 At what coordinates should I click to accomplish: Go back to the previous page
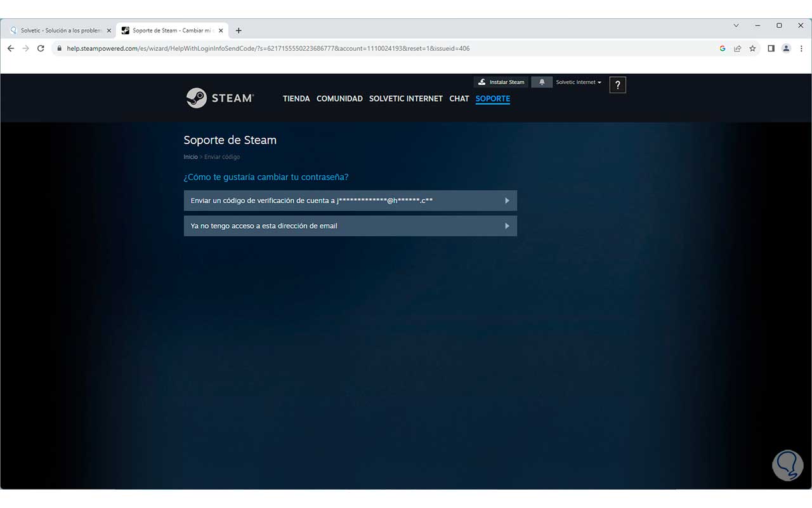tap(11, 48)
